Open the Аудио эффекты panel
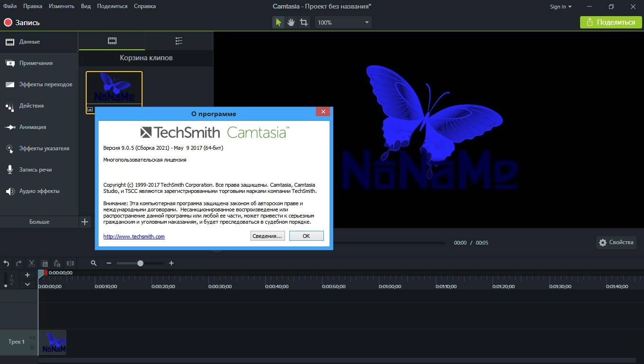The width and height of the screenshot is (644, 364). (39, 191)
